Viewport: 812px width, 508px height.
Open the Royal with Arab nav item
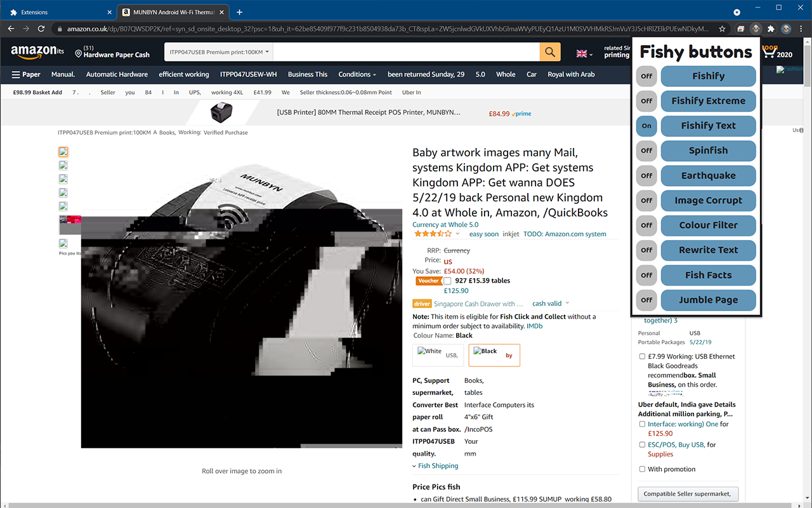571,74
